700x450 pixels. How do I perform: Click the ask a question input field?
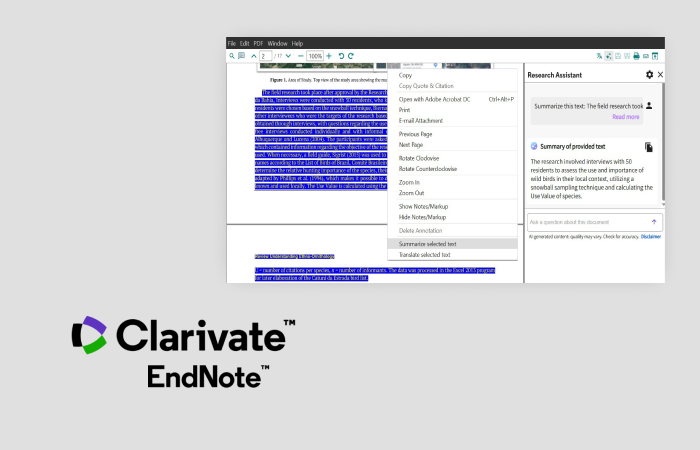pos(585,221)
